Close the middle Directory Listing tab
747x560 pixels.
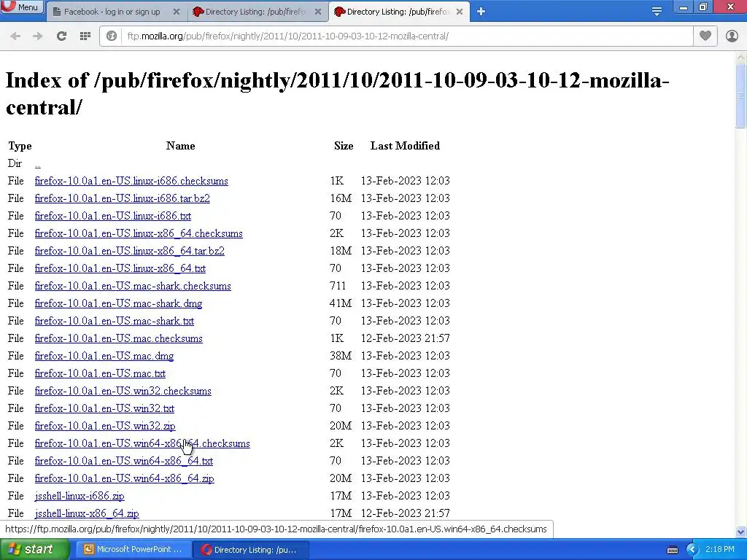318,12
